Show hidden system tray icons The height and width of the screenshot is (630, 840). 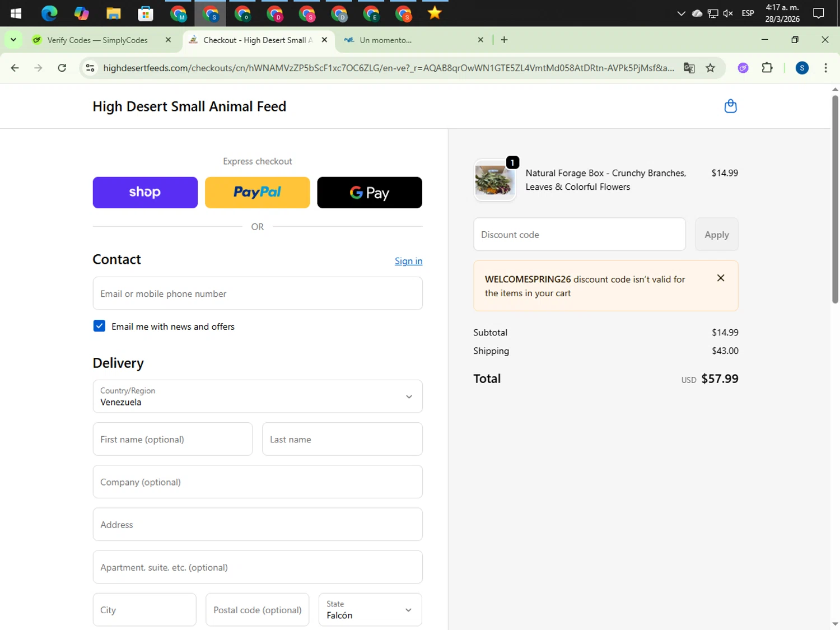[681, 13]
